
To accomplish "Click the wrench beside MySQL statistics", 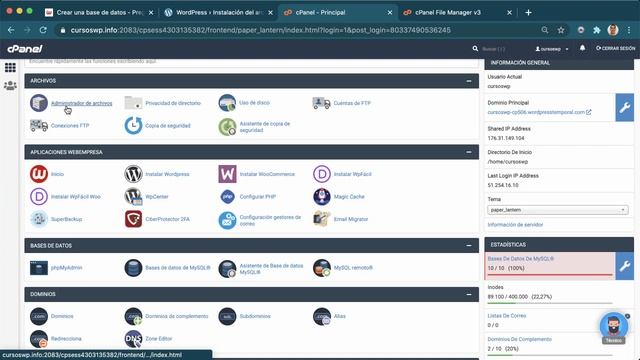I will point(624,266).
